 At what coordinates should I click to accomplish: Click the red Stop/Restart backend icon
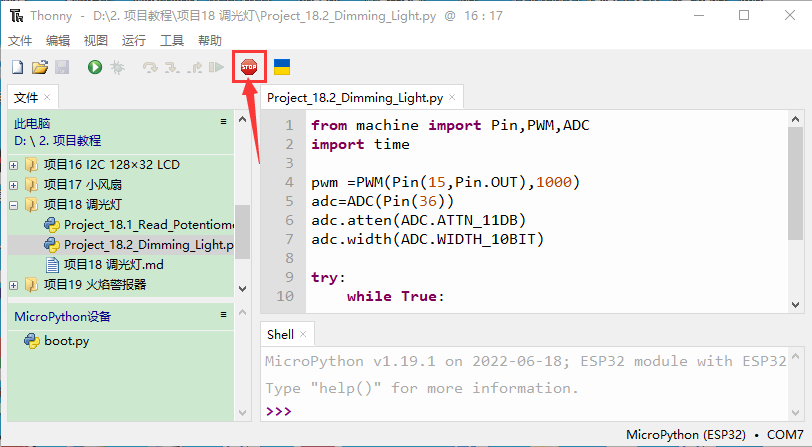tap(248, 67)
